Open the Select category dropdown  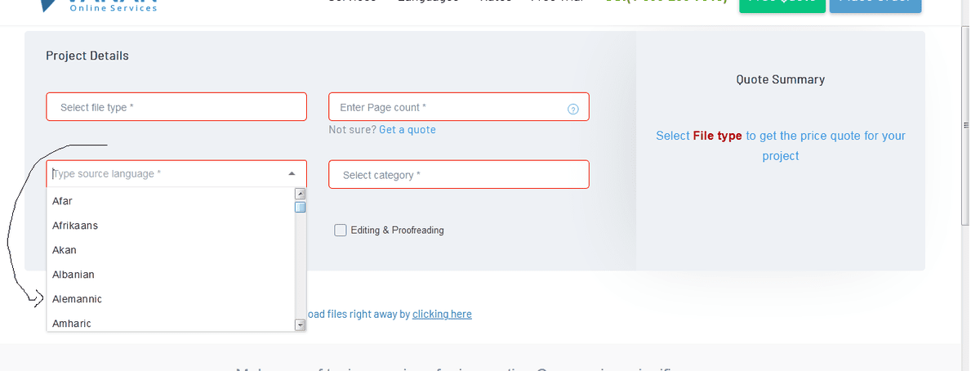(458, 175)
